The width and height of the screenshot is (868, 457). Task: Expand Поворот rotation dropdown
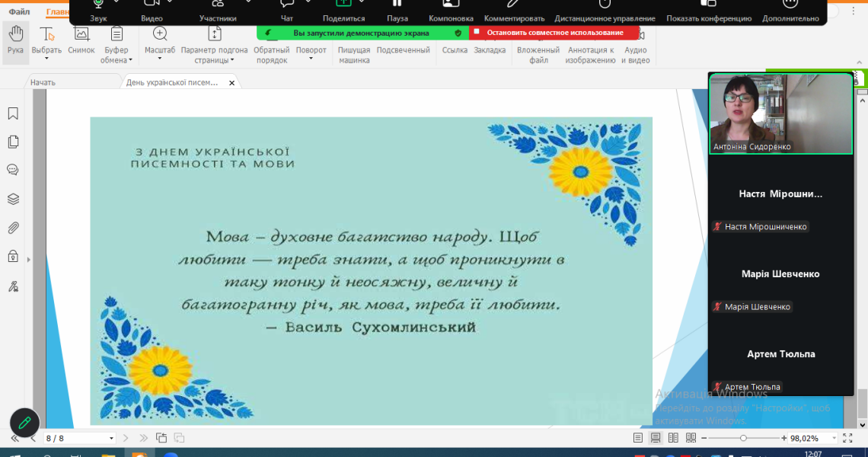(x=311, y=59)
